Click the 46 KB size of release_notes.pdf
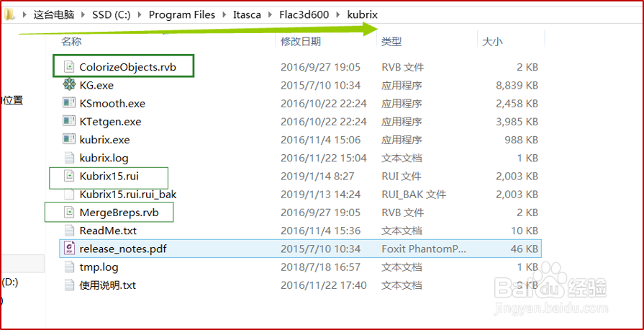Image resolution: width=644 pixels, height=330 pixels. click(x=525, y=249)
